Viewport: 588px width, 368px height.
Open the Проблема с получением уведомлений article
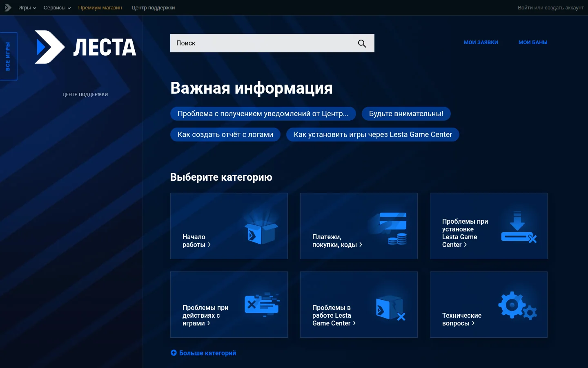point(263,114)
